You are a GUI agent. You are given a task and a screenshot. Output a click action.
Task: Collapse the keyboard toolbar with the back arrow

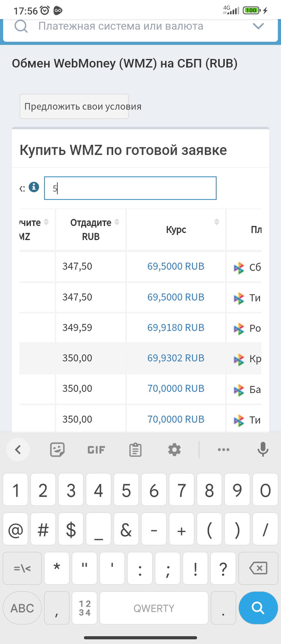18,450
